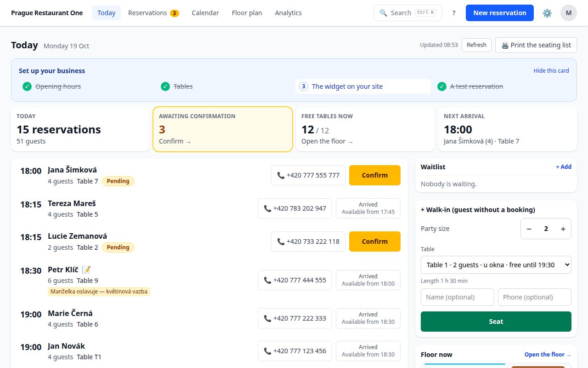Mark Marie Černá as Arrived
The width and height of the screenshot is (588, 368).
pos(368,318)
